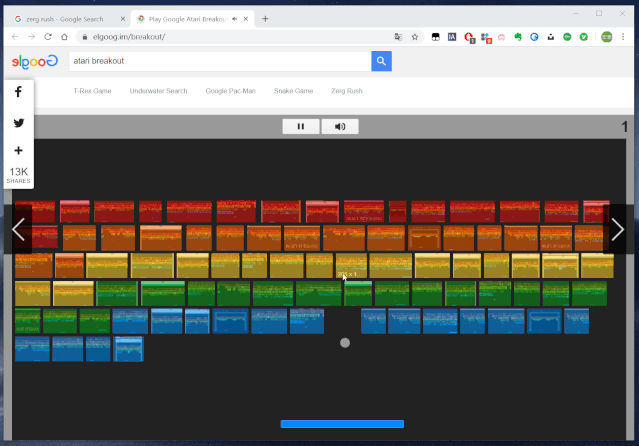
Task: Open the translate page icon
Action: 398,37
